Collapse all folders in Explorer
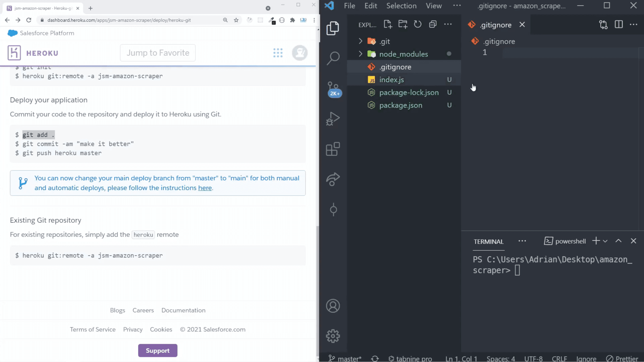The image size is (644, 362). coord(433,24)
